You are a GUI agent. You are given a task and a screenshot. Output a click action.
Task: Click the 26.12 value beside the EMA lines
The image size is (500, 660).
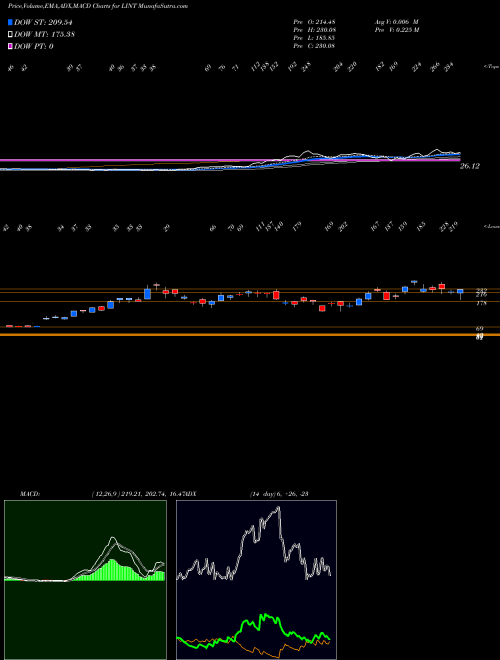pos(470,166)
